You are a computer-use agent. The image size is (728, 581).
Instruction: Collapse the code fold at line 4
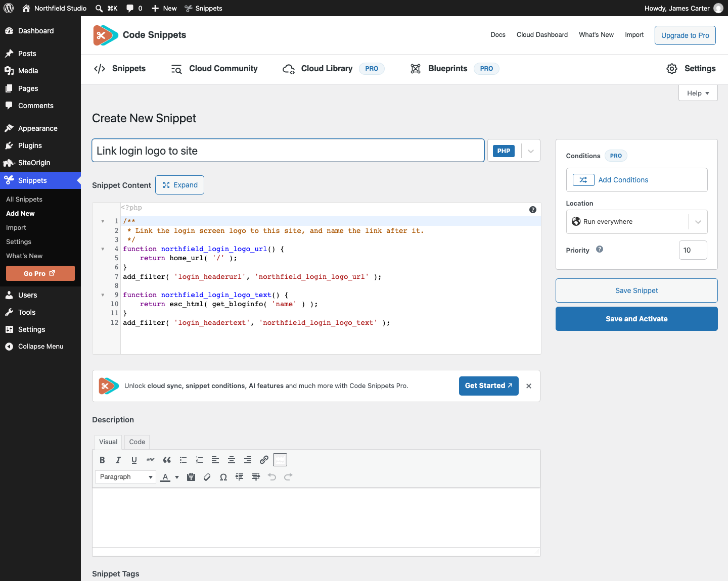[103, 249]
